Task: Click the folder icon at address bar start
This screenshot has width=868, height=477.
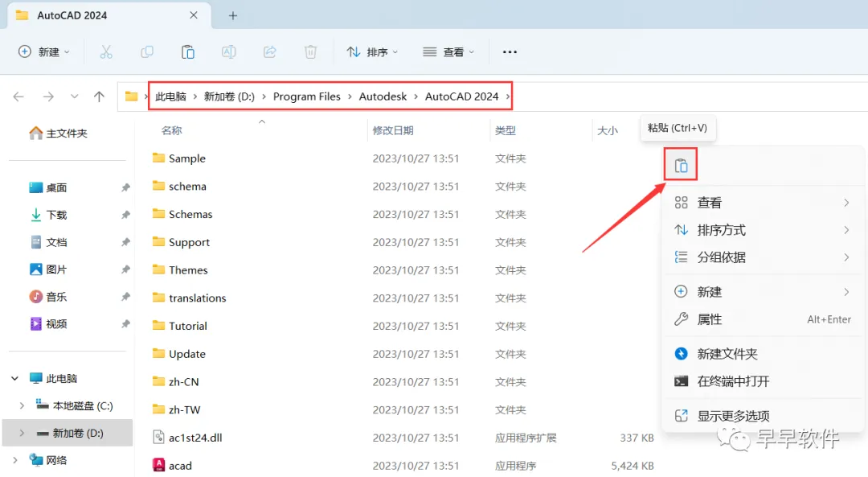Action: pyautogui.click(x=131, y=97)
